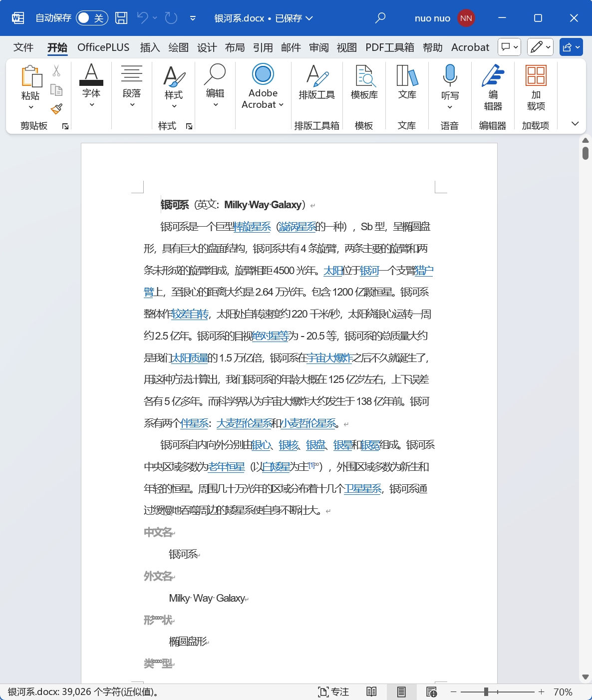Click the Save icon in quick access toolbar
Screen dimensions: 592x700
(120, 18)
